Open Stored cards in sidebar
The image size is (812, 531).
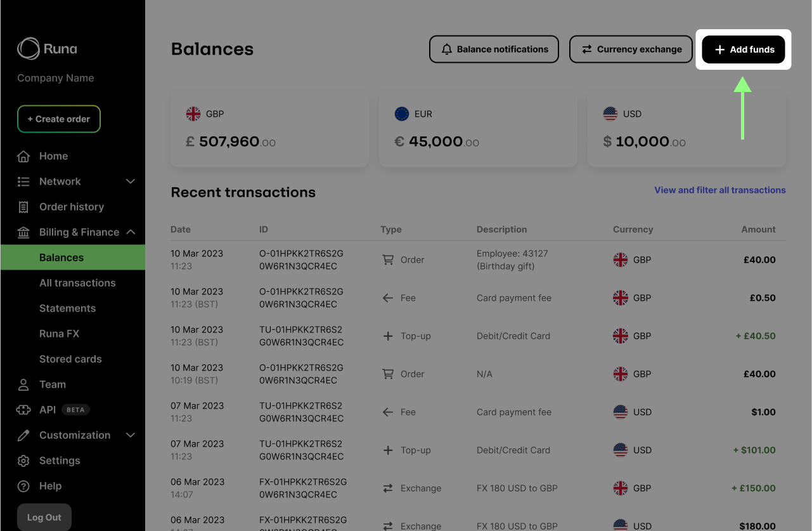(x=70, y=359)
